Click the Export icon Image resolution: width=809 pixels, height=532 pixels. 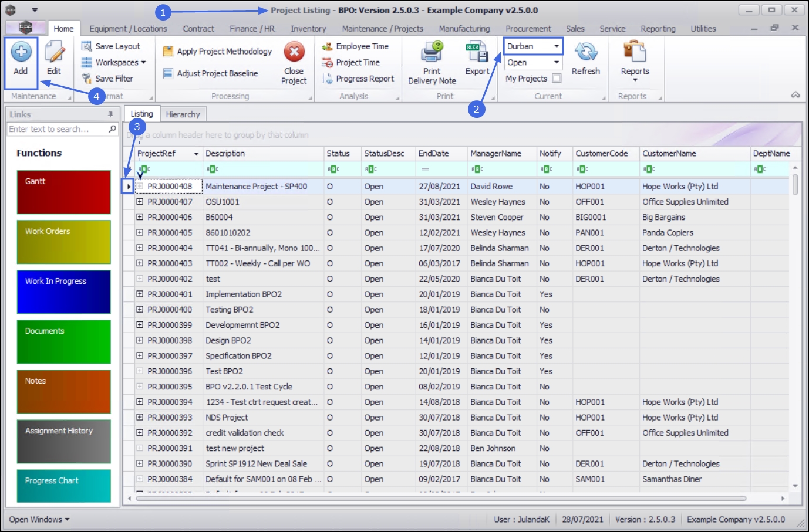click(x=477, y=53)
